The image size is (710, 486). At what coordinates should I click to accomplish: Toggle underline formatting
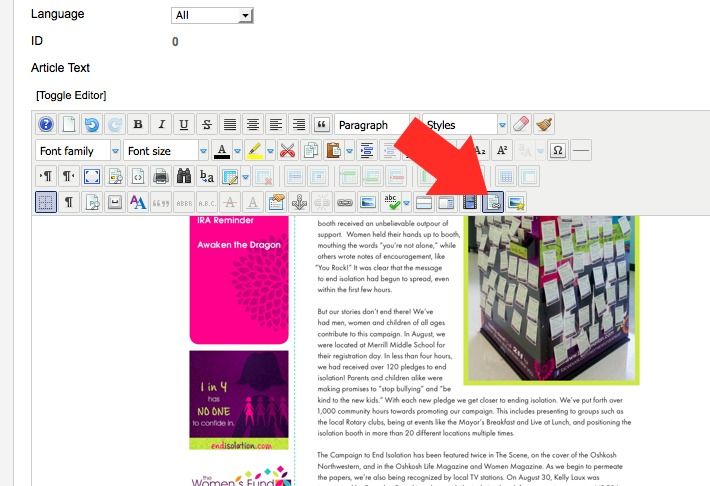(184, 125)
